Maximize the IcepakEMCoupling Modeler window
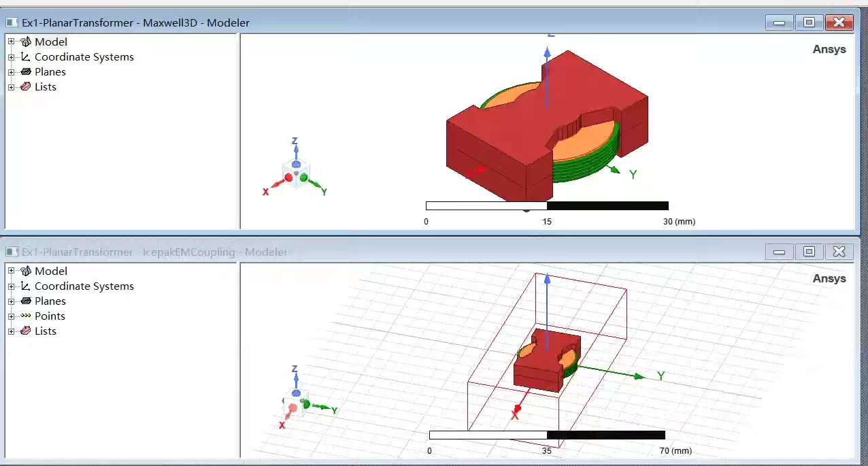Viewport: 868px width, 466px height. (809, 252)
